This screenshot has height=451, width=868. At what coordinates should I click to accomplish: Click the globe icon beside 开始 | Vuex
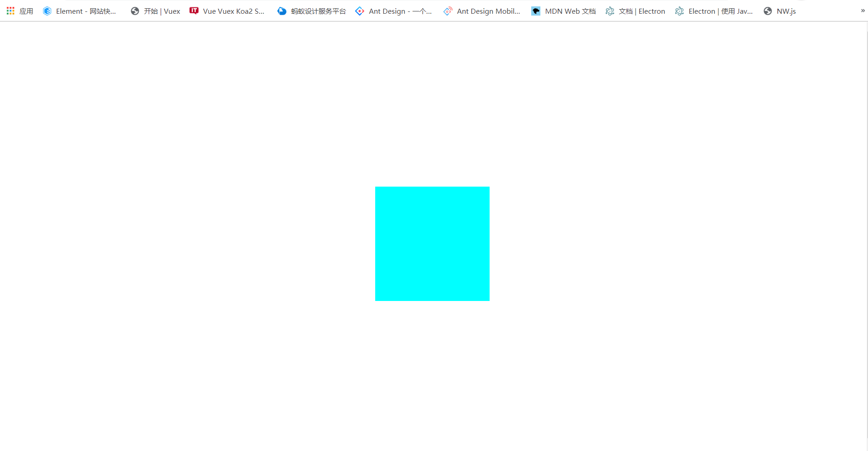pyautogui.click(x=135, y=11)
